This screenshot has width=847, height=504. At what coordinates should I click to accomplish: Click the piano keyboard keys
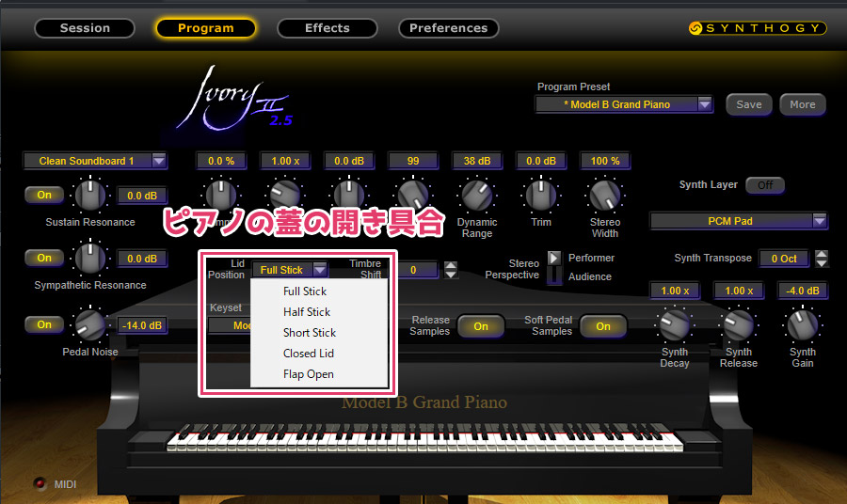click(x=424, y=438)
